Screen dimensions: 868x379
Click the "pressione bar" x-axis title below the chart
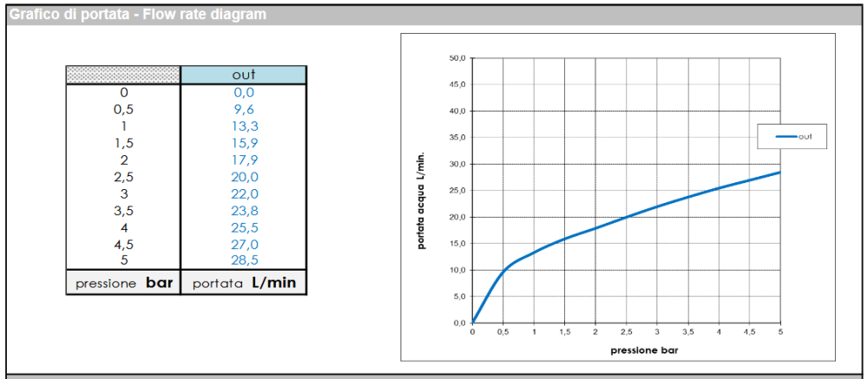pyautogui.click(x=626, y=350)
